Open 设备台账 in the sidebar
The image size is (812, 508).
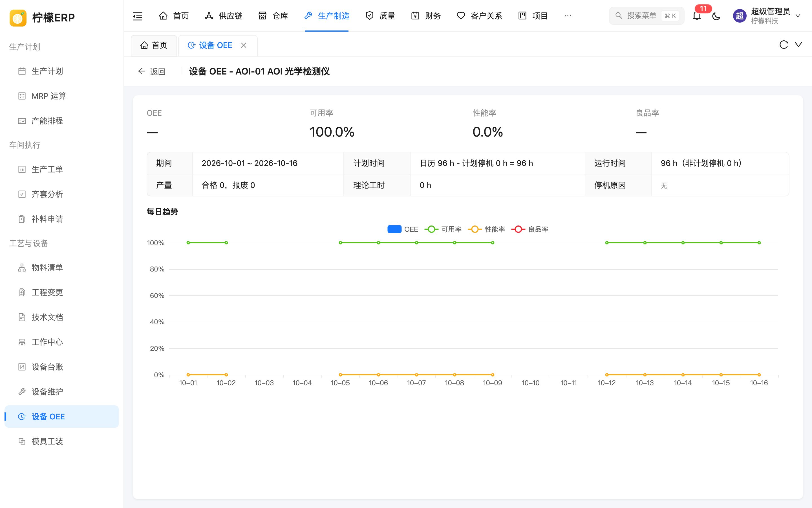coord(62,367)
